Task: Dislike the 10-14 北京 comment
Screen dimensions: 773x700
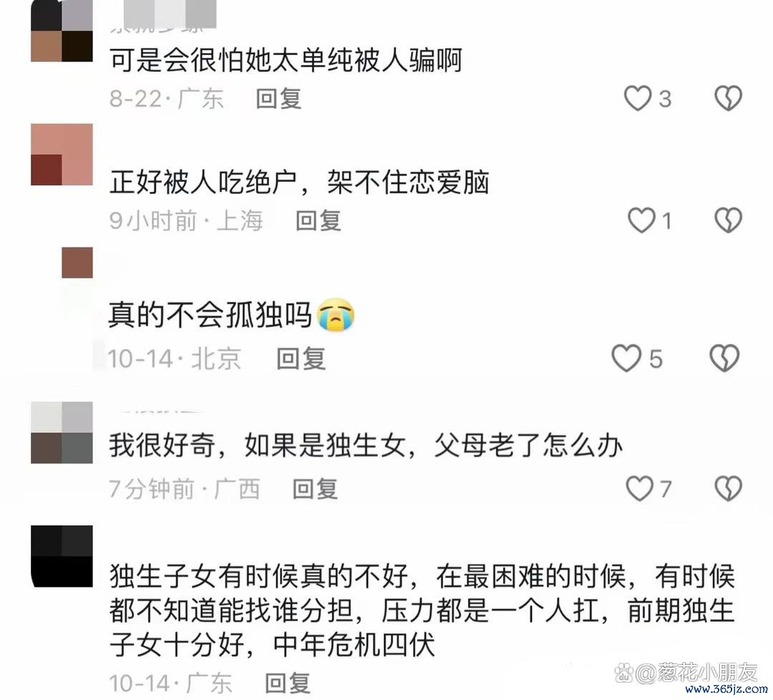Action: tap(724, 358)
